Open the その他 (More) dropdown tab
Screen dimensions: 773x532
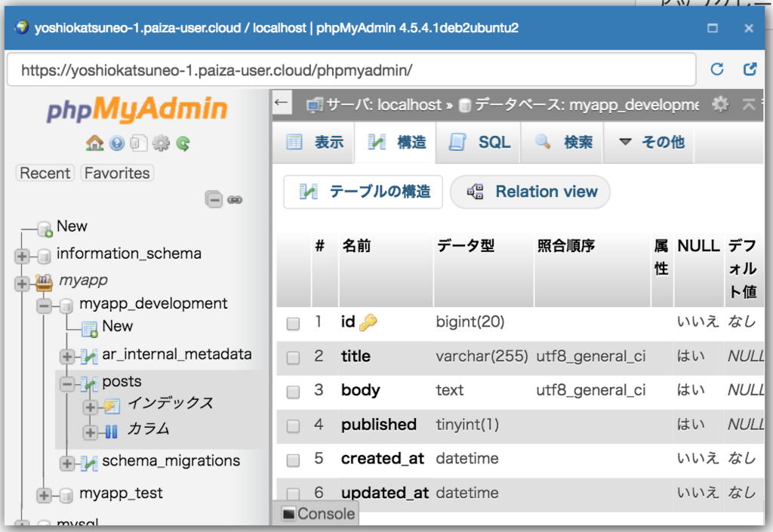[x=650, y=143]
